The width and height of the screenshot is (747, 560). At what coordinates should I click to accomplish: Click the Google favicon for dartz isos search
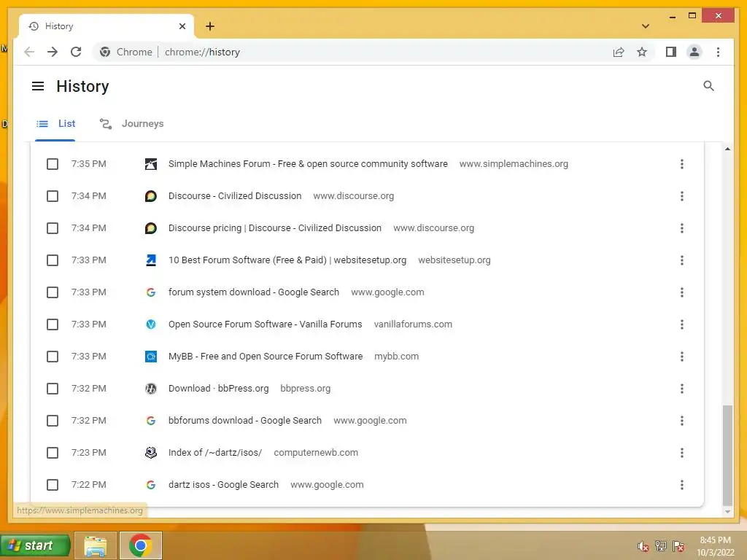click(x=150, y=485)
